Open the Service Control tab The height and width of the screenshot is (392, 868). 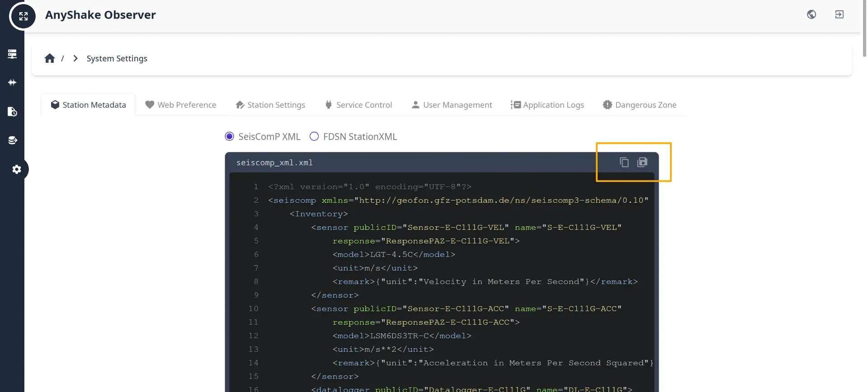[x=359, y=105]
